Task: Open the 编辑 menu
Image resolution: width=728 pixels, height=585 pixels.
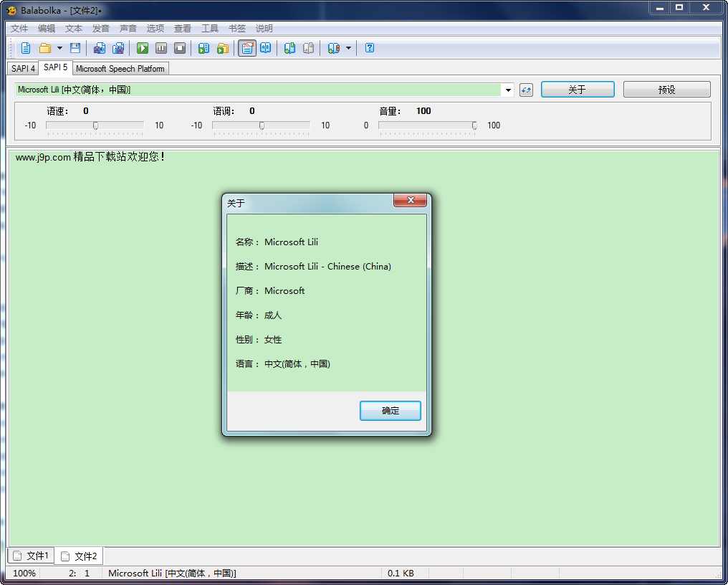Action: (47, 29)
